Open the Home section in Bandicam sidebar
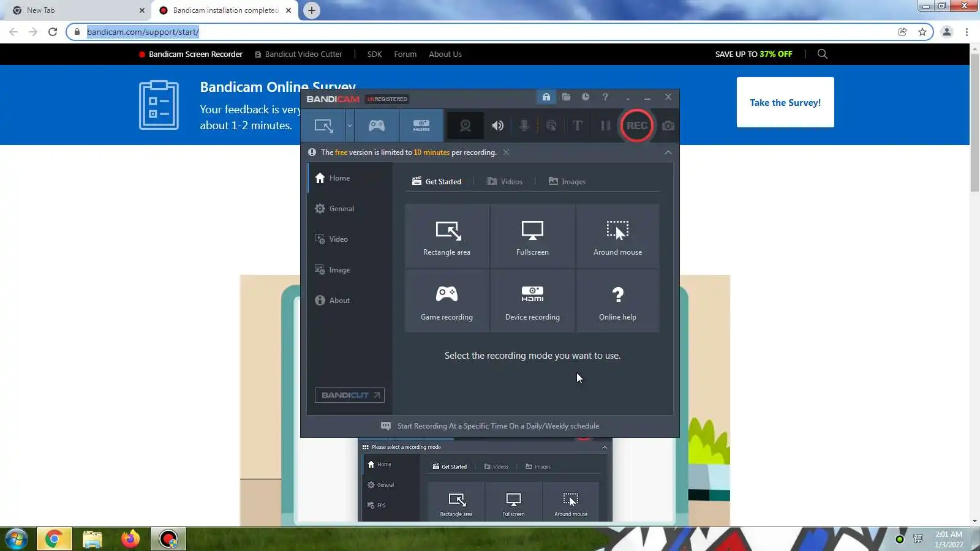The image size is (980, 551). tap(350, 178)
